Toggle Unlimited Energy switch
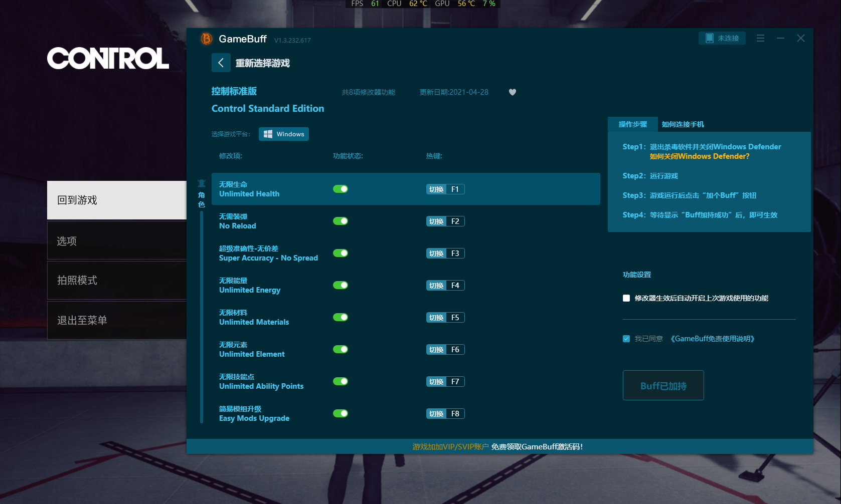 point(341,285)
